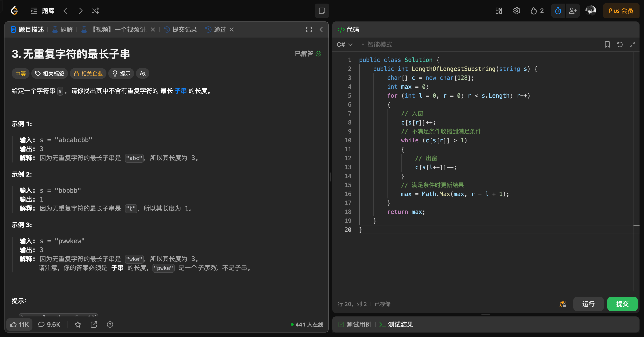This screenshot has width=644, height=337.
Task: Click the shuffle random problem icon
Action: point(95,11)
